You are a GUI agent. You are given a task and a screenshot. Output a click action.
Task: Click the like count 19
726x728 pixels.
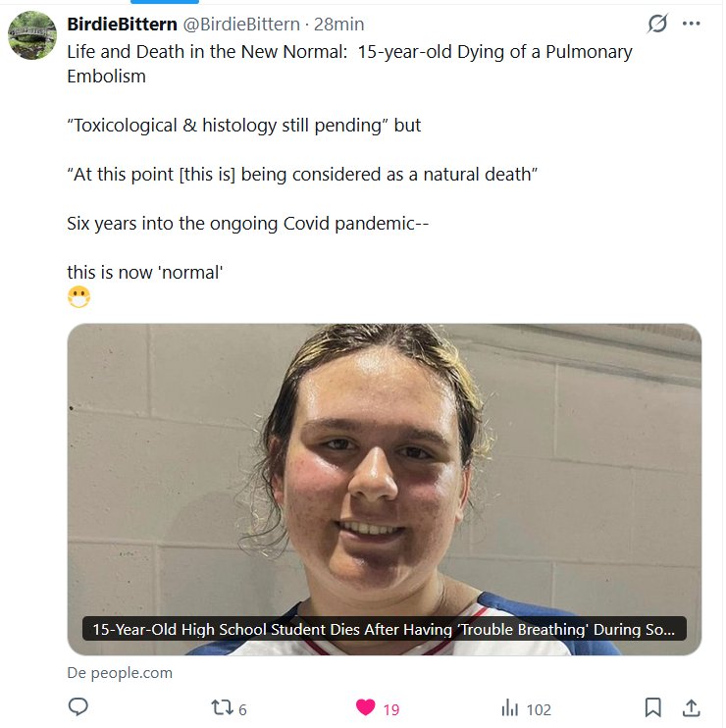[x=390, y=709]
